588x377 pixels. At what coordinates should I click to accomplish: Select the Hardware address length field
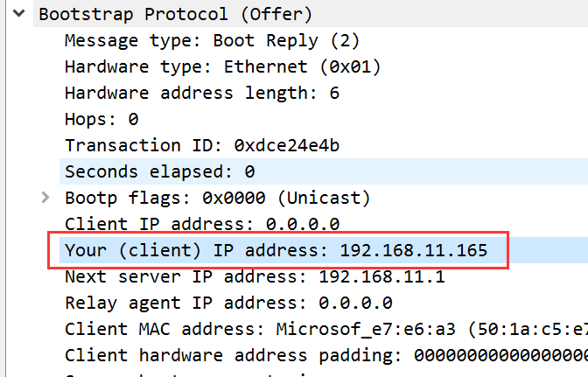201,93
